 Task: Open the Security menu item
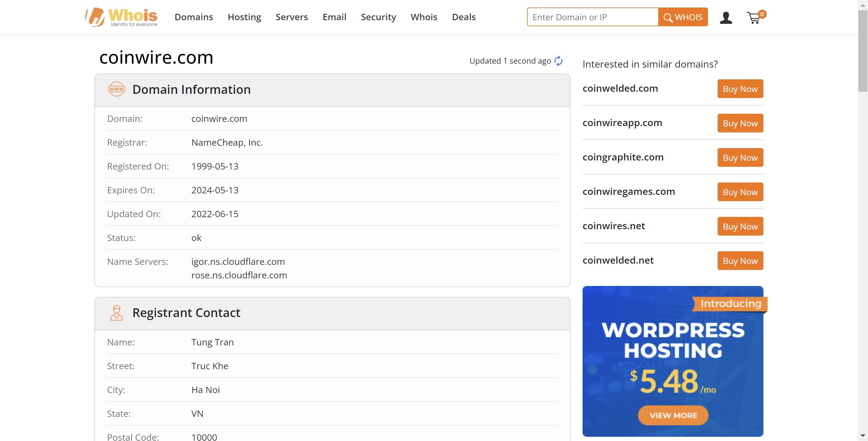click(379, 17)
